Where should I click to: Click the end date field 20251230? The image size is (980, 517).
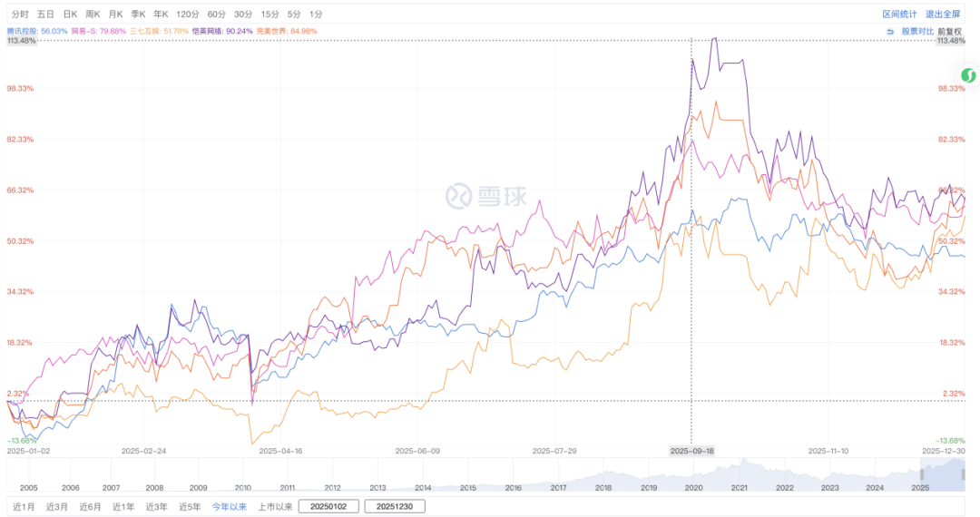point(395,507)
